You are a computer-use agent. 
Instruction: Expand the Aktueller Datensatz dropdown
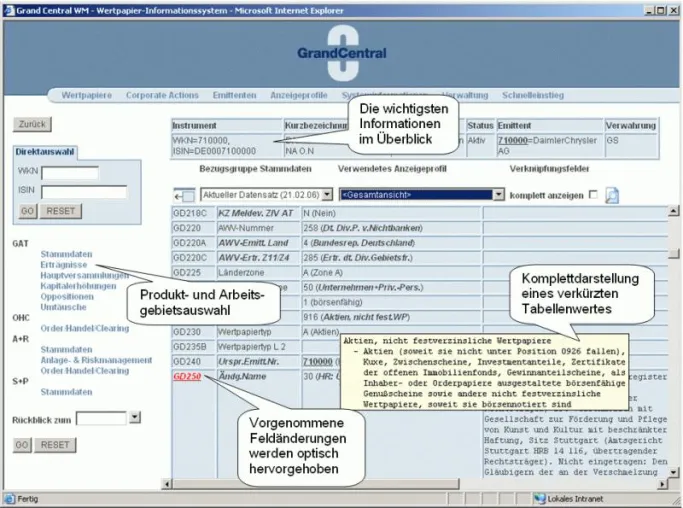[328, 195]
